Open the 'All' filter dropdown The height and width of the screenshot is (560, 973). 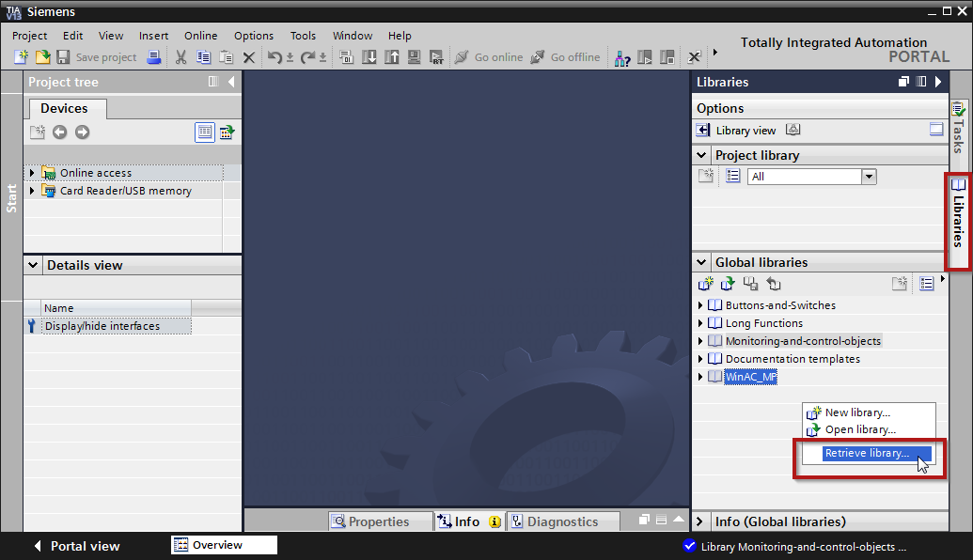click(x=869, y=177)
